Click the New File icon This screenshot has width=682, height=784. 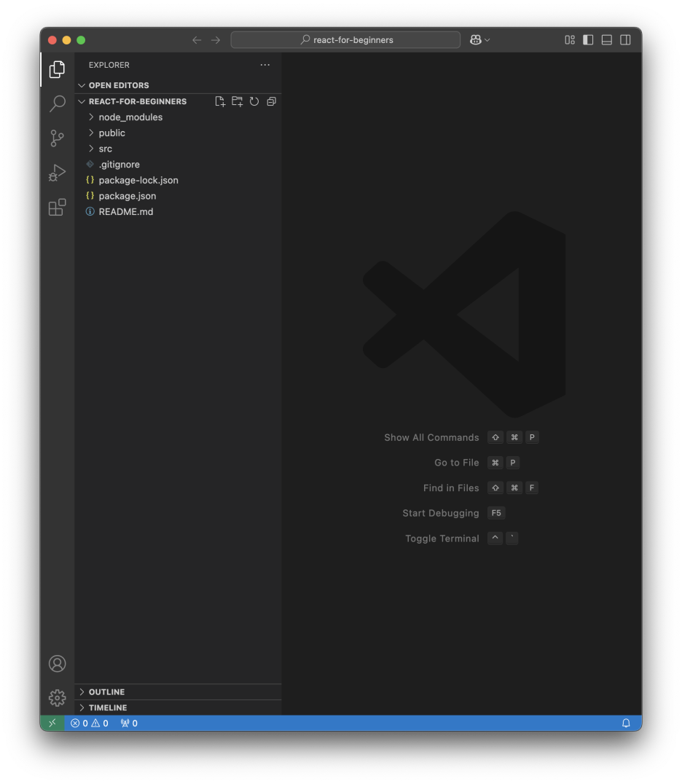click(220, 101)
